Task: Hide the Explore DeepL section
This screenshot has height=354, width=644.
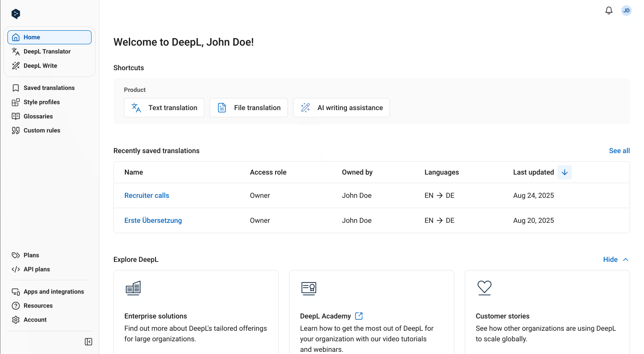Action: (616, 260)
